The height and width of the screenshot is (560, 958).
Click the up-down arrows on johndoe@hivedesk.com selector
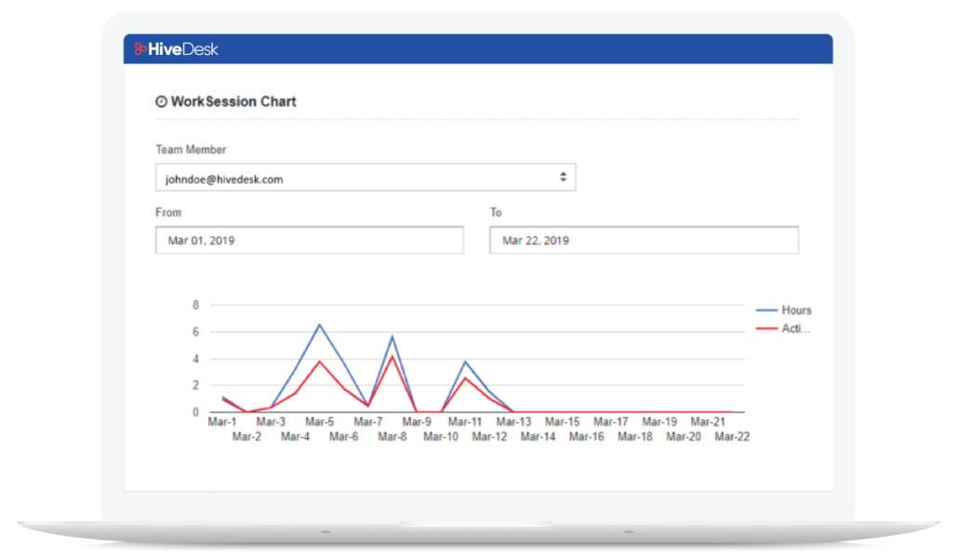tap(563, 178)
